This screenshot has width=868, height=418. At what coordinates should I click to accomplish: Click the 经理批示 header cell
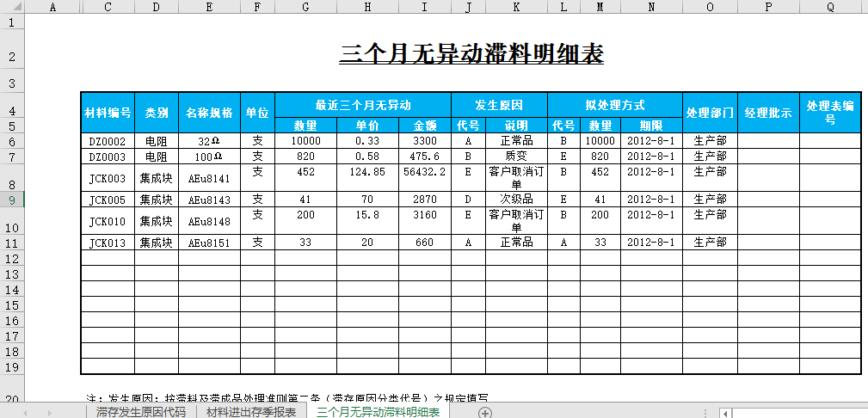(768, 113)
